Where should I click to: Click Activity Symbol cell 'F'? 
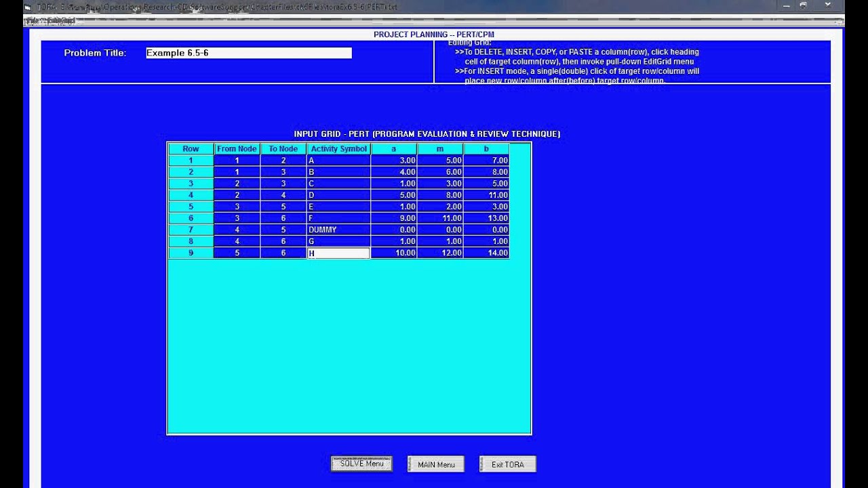pos(338,218)
